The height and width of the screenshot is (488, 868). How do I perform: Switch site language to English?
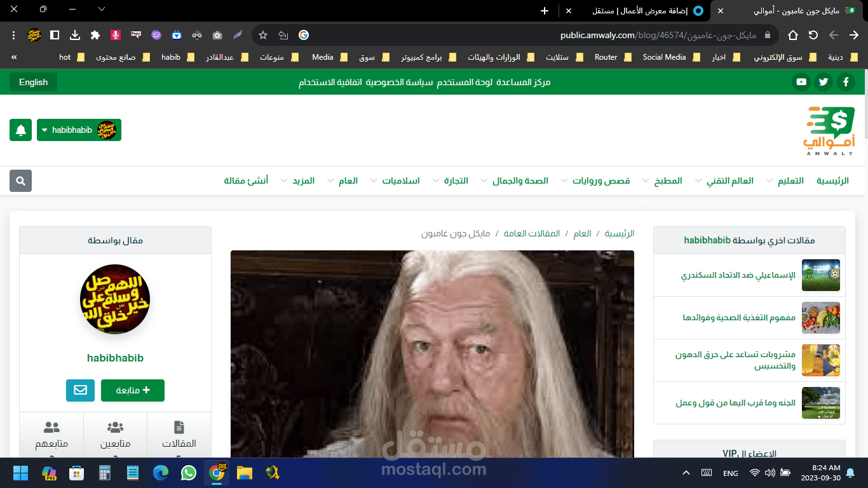(x=33, y=82)
